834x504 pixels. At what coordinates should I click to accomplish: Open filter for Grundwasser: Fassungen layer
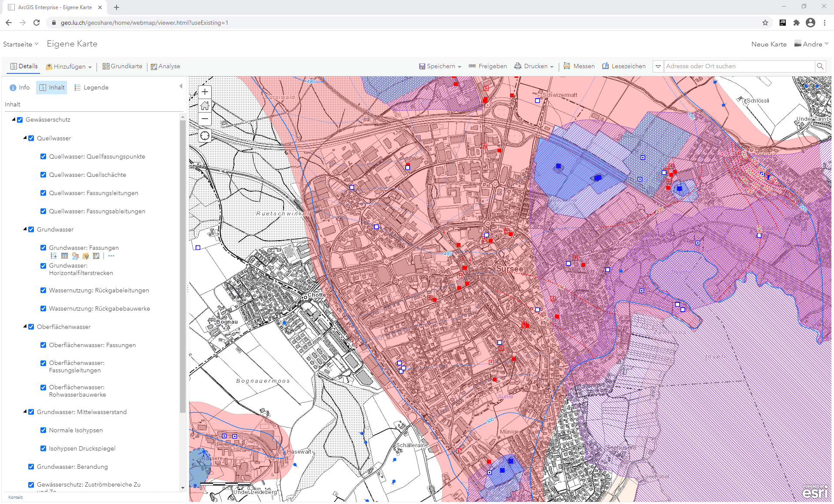pyautogui.click(x=86, y=256)
